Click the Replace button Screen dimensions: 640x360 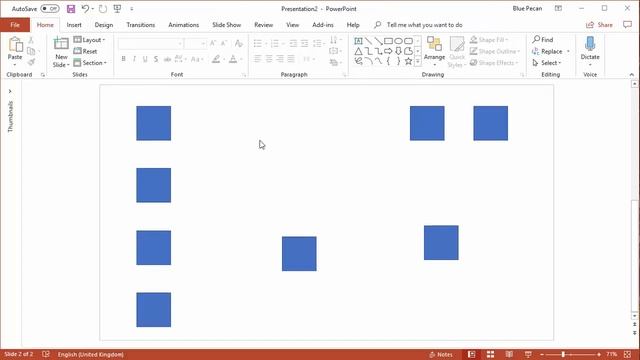pyautogui.click(x=547, y=51)
